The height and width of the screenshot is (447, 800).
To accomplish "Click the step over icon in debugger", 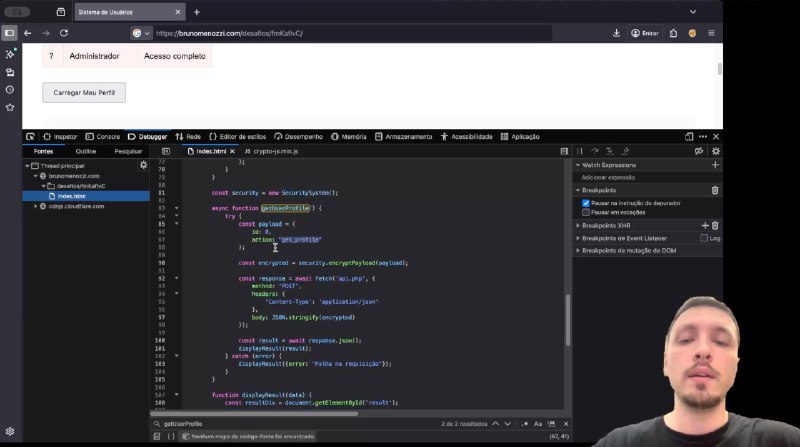I will [593, 151].
